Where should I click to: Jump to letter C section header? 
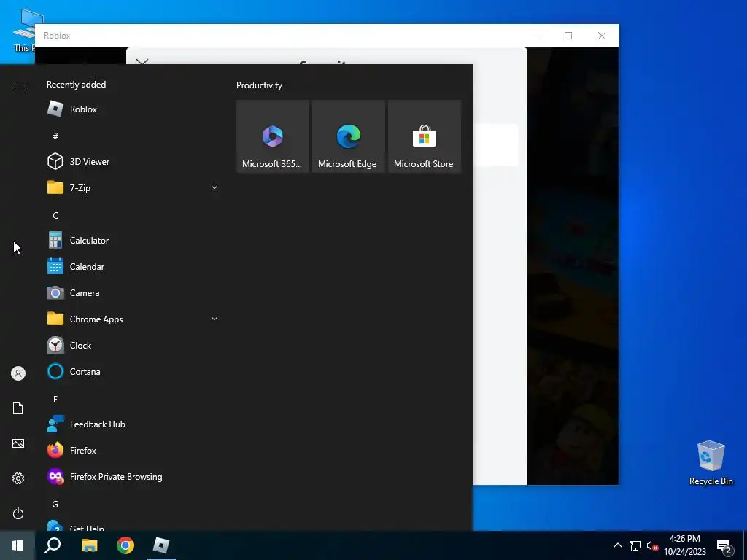coord(55,215)
